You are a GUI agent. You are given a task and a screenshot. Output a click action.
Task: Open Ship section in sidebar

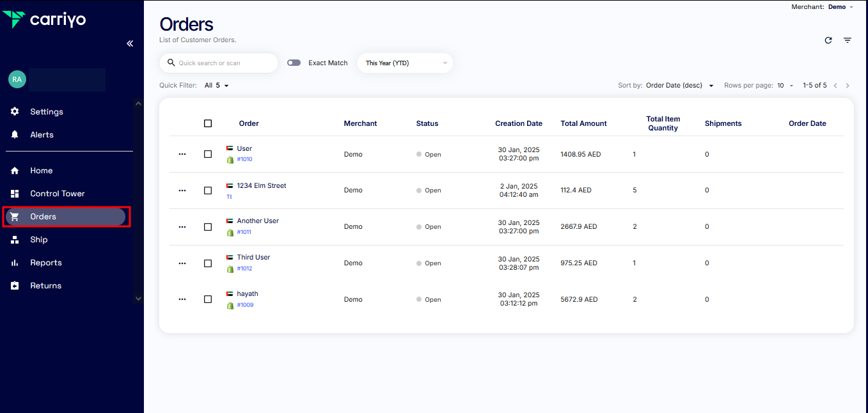(38, 240)
